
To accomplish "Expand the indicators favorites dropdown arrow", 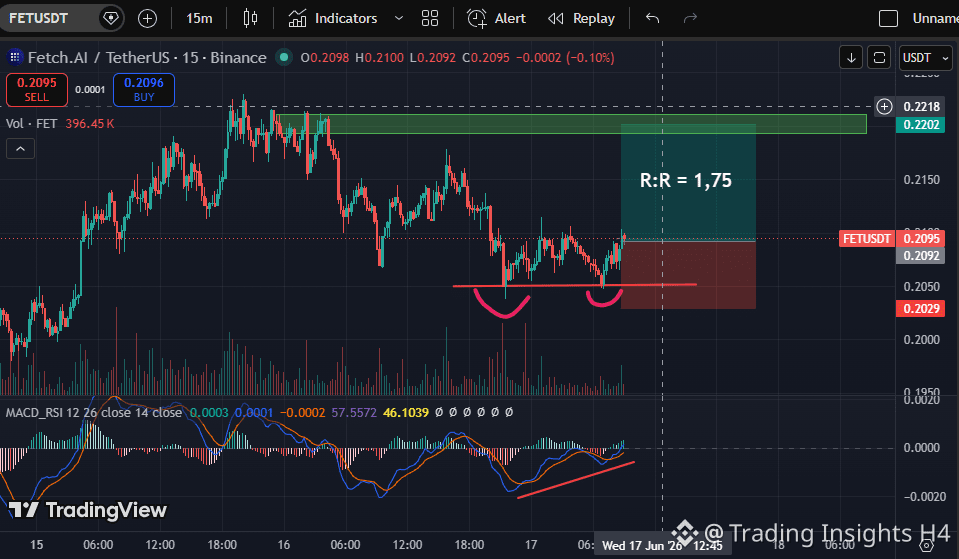I will point(399,18).
